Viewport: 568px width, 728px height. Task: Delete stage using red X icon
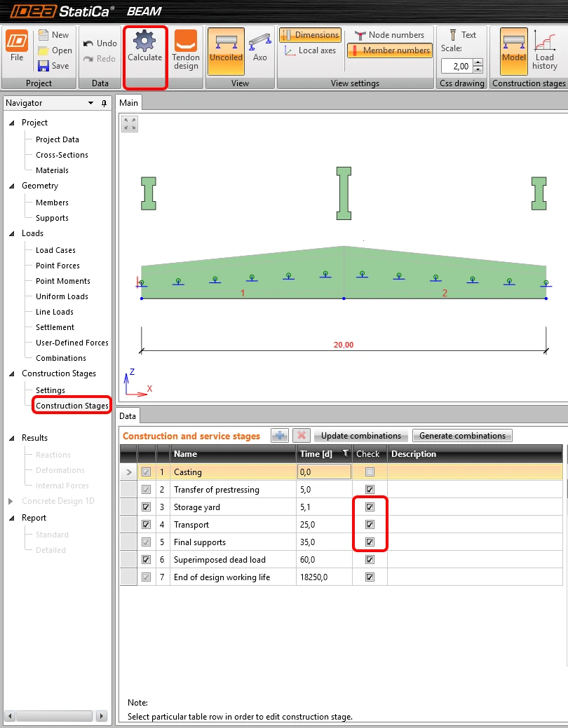(x=302, y=436)
